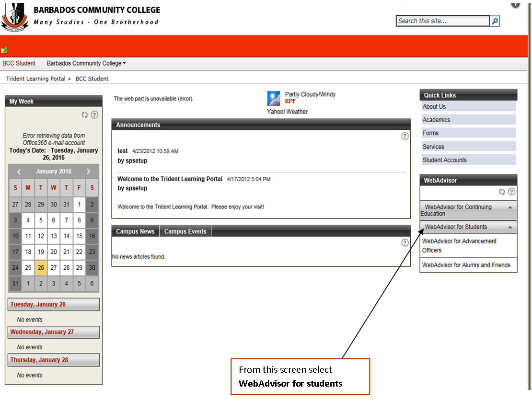532x401 pixels.
Task: Go to next month in calendar
Action: (89, 172)
